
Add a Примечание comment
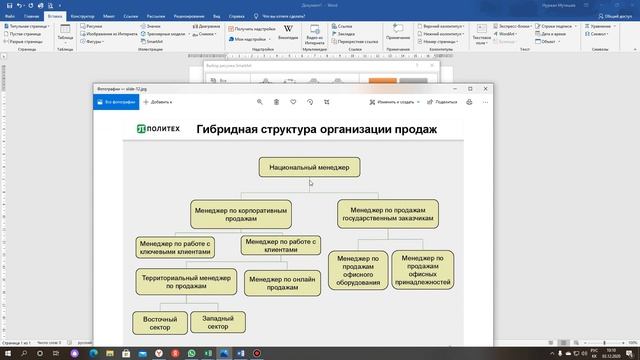point(398,32)
